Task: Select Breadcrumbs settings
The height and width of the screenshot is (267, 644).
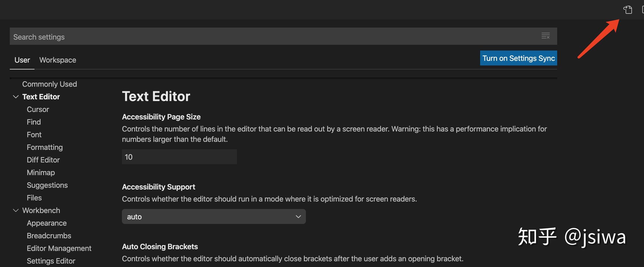Action: [x=49, y=235]
